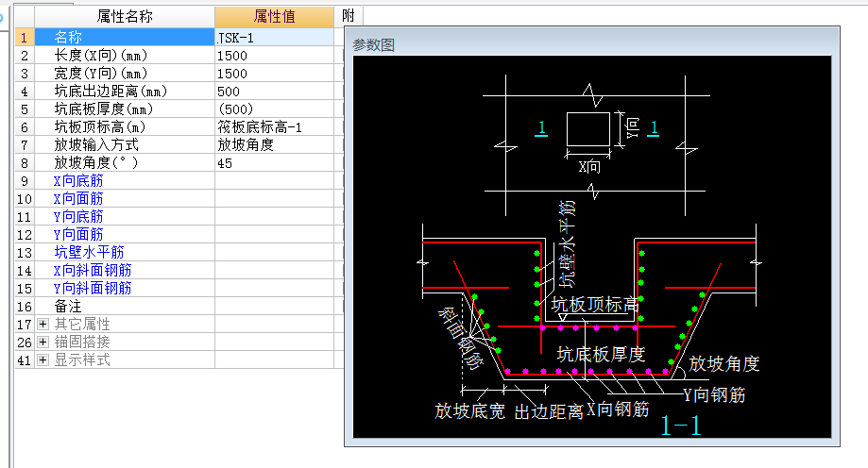Edit the name value JSK-1
Image resolution: width=868 pixels, height=468 pixels.
click(x=275, y=38)
